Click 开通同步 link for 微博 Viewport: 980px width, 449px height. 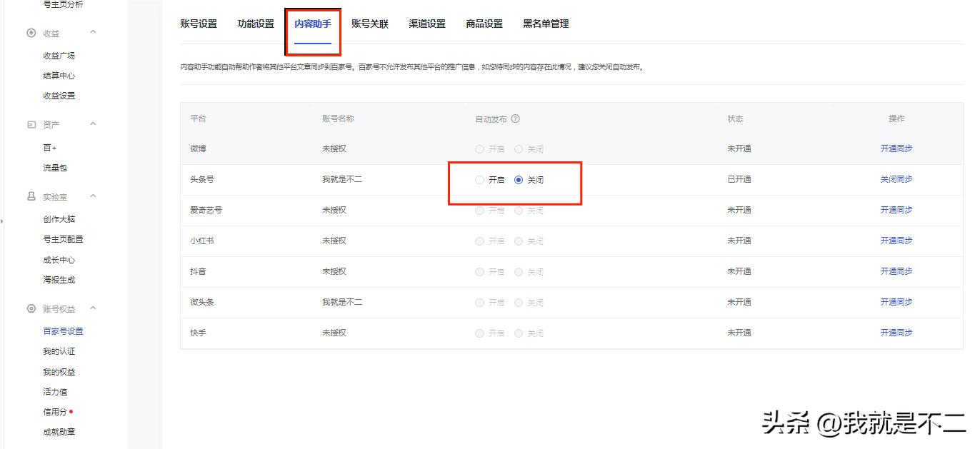(896, 148)
